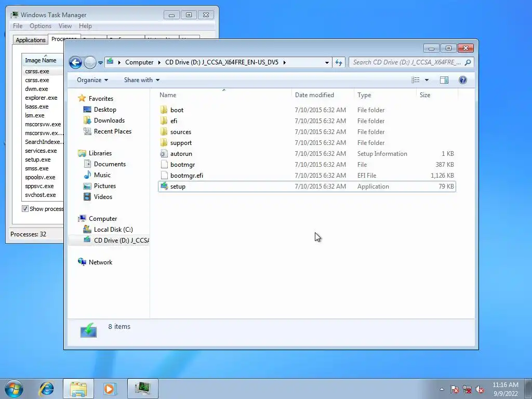The image size is (532, 399).
Task: Click the Forward navigation arrow in Explorer
Action: (x=90, y=62)
